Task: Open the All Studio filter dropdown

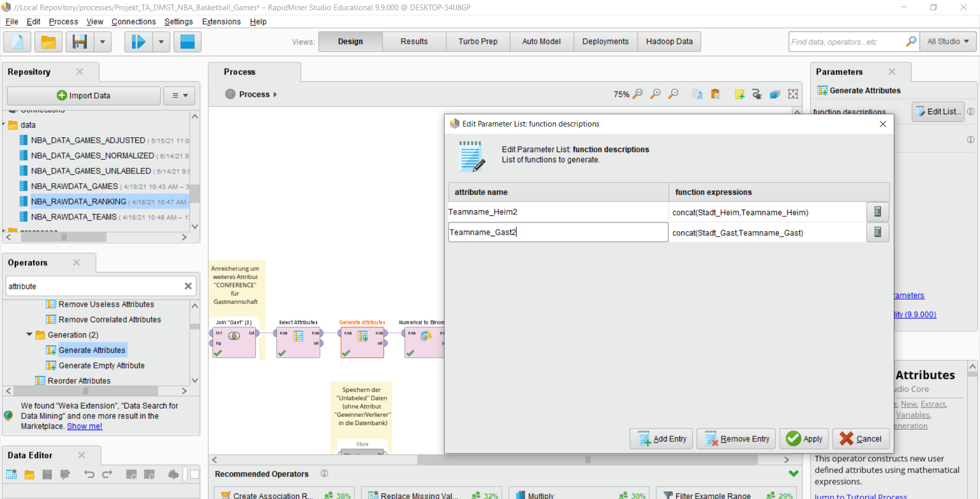Action: [x=948, y=41]
